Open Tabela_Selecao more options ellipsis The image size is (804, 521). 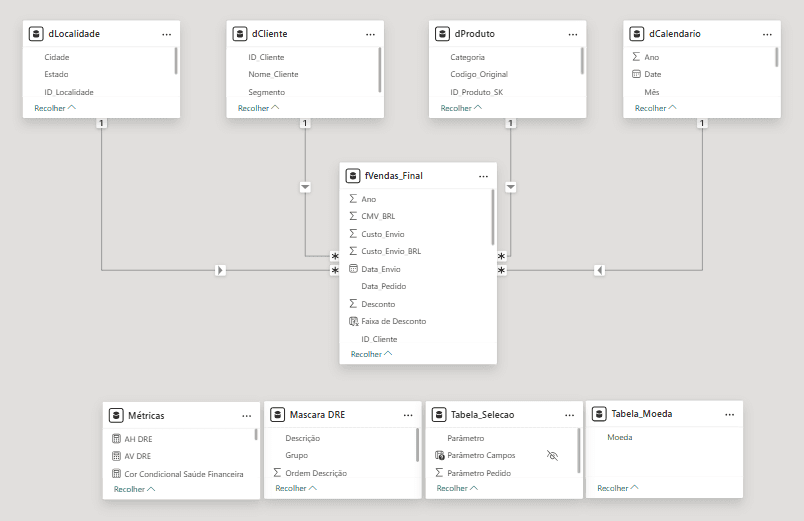(x=570, y=415)
